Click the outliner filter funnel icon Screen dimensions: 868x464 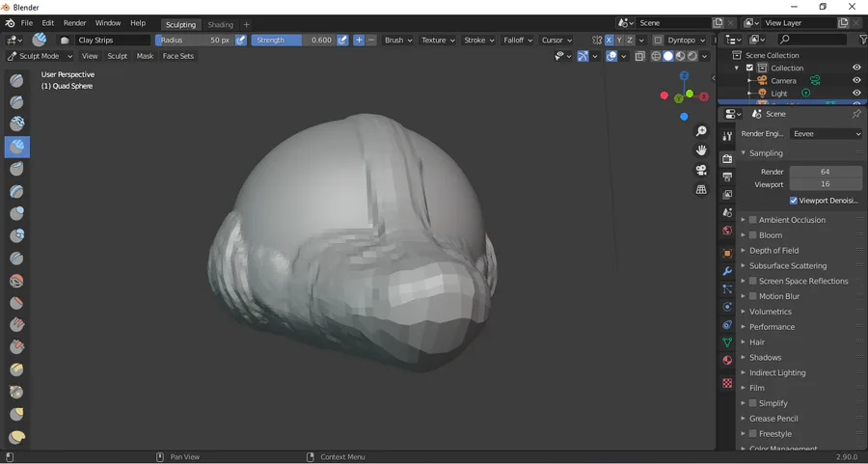pyautogui.click(x=862, y=40)
